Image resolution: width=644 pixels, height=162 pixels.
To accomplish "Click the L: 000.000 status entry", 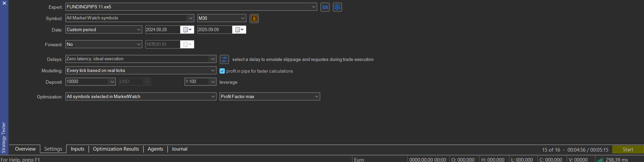I will (x=522, y=160).
